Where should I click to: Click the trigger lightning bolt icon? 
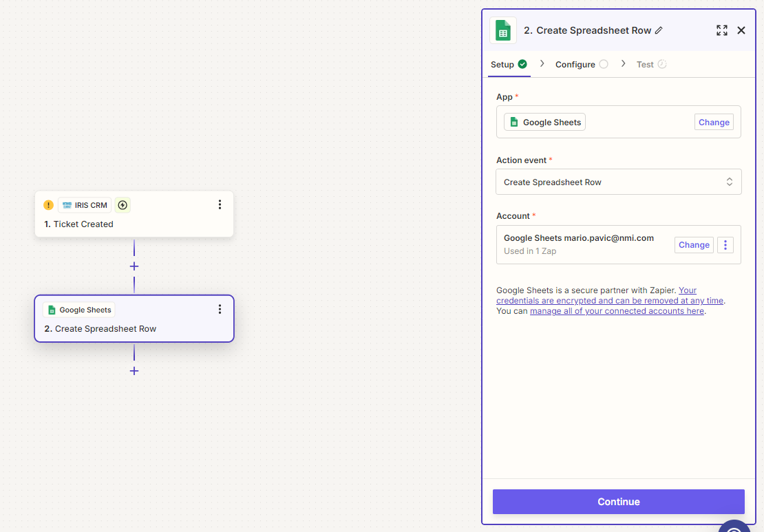(x=123, y=205)
